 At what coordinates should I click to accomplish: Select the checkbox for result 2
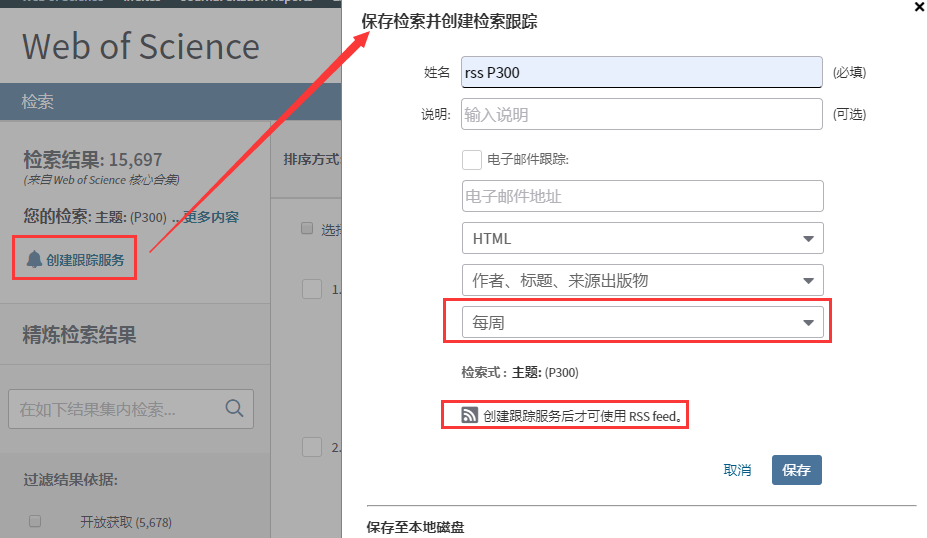click(312, 447)
